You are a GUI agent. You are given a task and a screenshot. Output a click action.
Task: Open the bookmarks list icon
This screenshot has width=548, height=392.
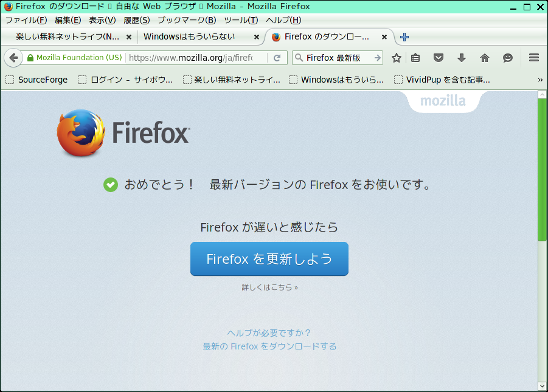point(415,58)
